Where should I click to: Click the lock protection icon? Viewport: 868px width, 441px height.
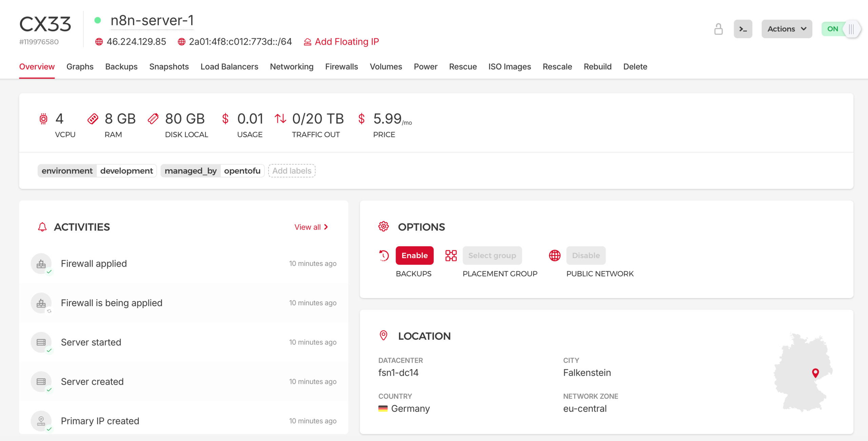(718, 29)
